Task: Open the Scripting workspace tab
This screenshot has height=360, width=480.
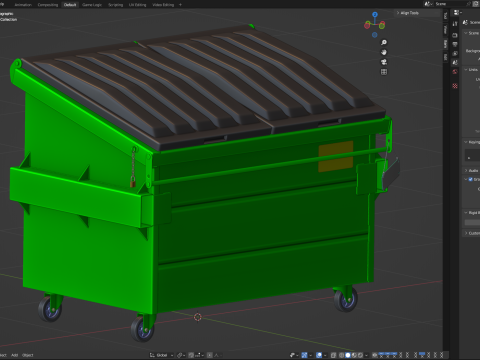Action: click(116, 5)
